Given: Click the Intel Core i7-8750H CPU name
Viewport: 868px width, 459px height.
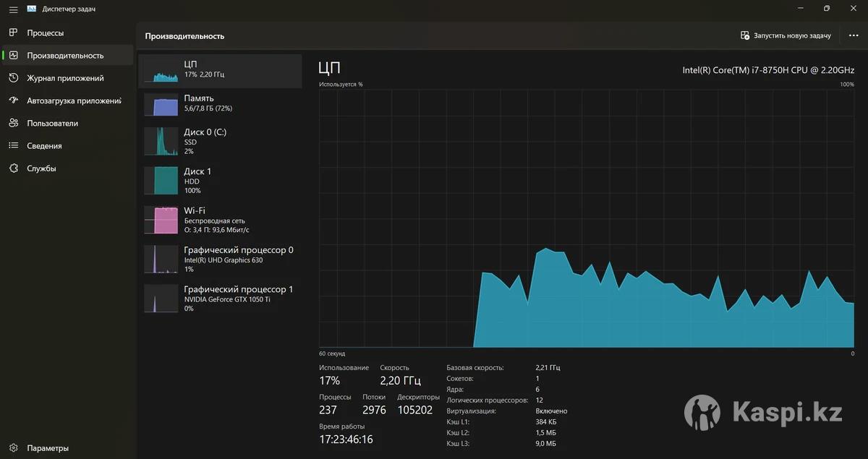Looking at the screenshot, I should (768, 70).
